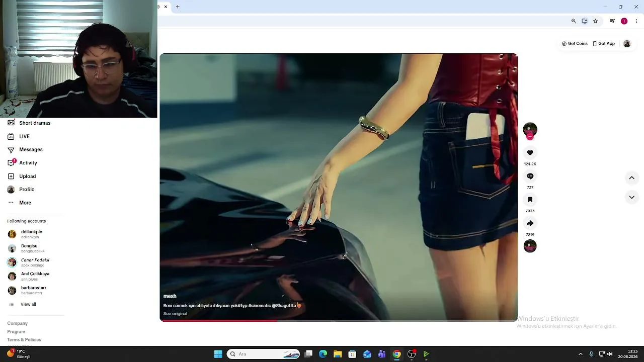Open the Chrome three-dot menu
The width and height of the screenshot is (644, 362).
pos(636,21)
